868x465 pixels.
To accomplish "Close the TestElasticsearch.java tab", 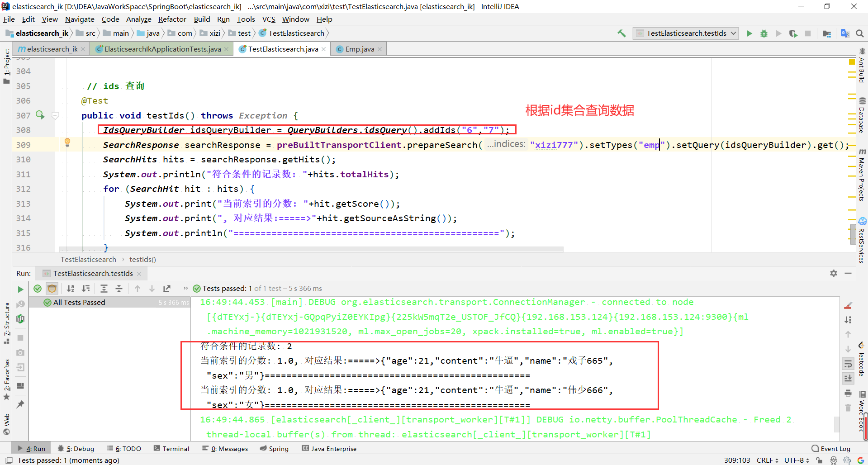I will [324, 49].
